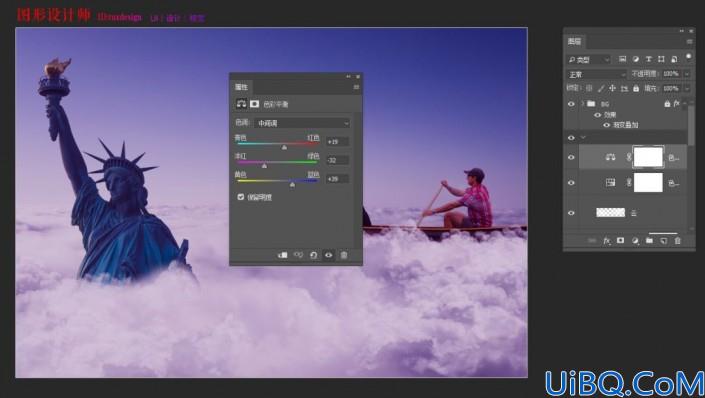
Task: Select the Layers panel tab
Action: point(574,41)
